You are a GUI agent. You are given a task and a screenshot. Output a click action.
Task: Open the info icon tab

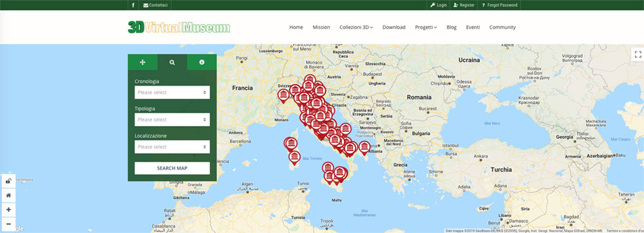pyautogui.click(x=202, y=62)
